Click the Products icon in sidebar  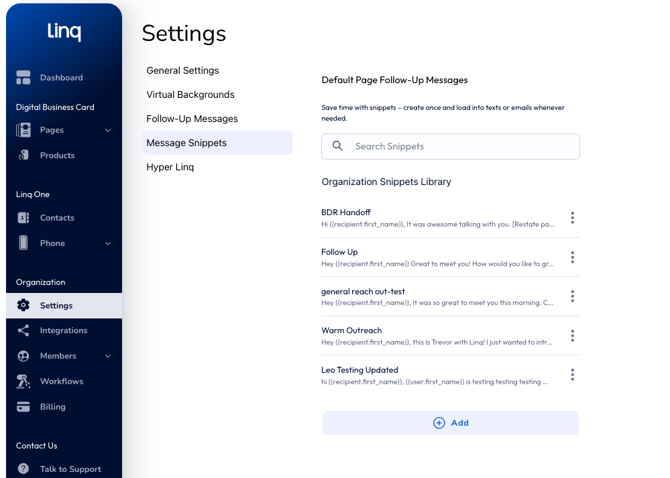23,156
